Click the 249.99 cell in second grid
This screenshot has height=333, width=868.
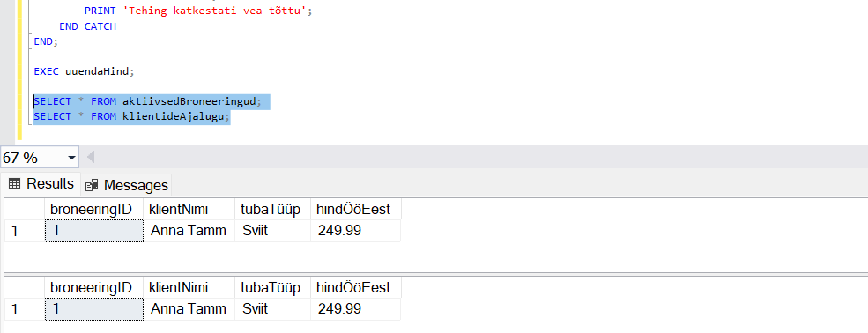point(355,308)
